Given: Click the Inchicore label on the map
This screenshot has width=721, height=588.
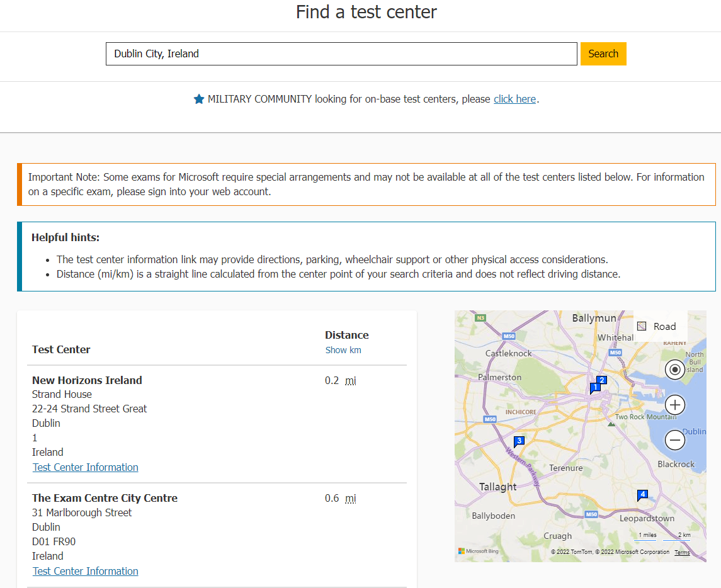Looking at the screenshot, I should (x=521, y=412).
